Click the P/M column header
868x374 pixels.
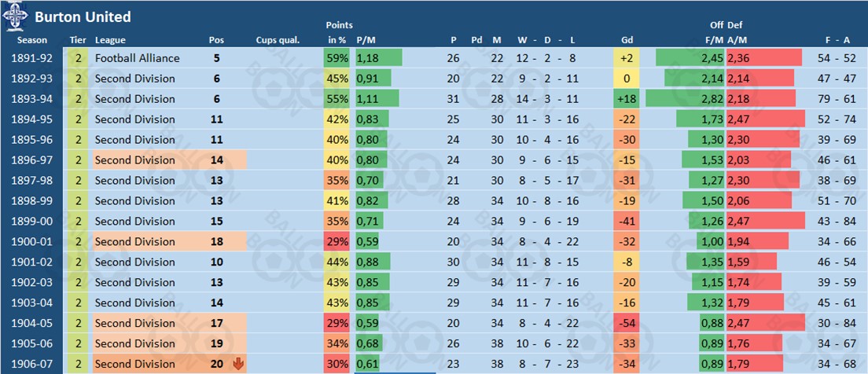pyautogui.click(x=367, y=40)
